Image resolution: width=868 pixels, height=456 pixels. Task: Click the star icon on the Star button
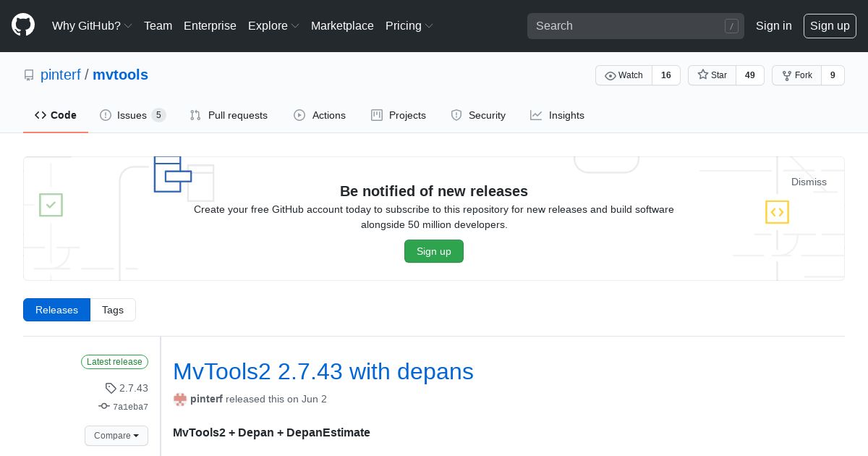coord(702,75)
